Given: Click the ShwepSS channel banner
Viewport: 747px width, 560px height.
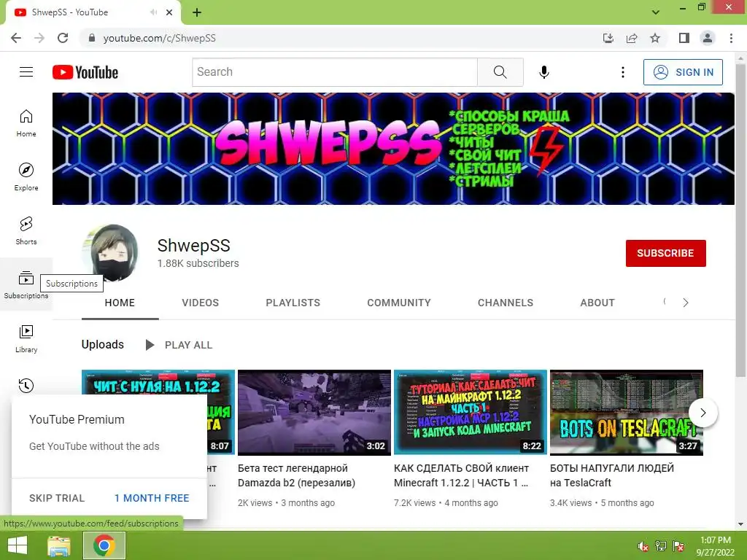Looking at the screenshot, I should point(393,149).
